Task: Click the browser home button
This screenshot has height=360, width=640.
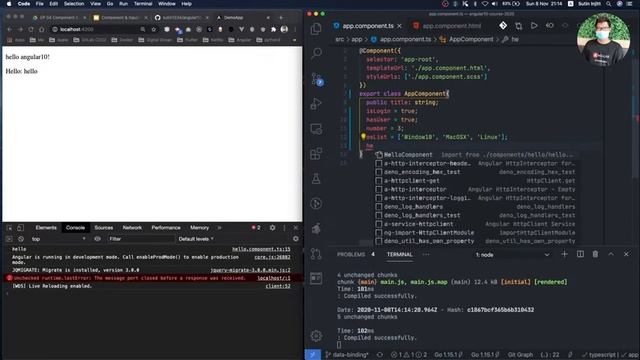Action: point(42,29)
